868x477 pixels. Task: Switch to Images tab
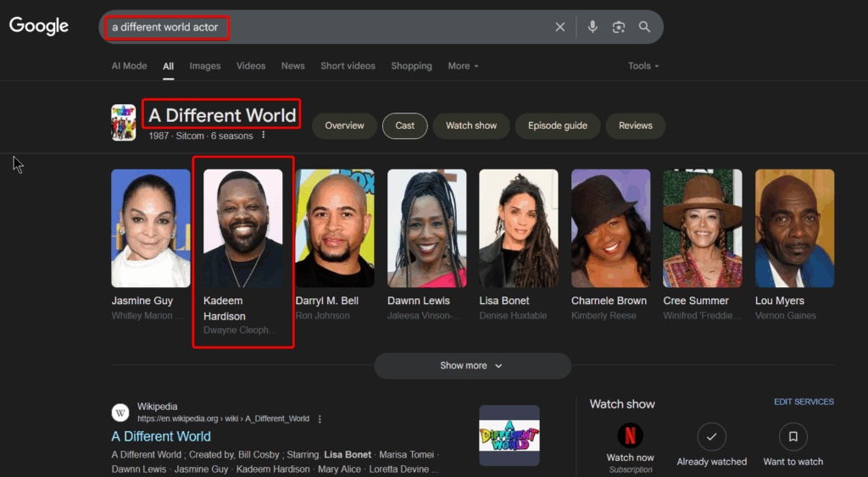[x=205, y=66]
